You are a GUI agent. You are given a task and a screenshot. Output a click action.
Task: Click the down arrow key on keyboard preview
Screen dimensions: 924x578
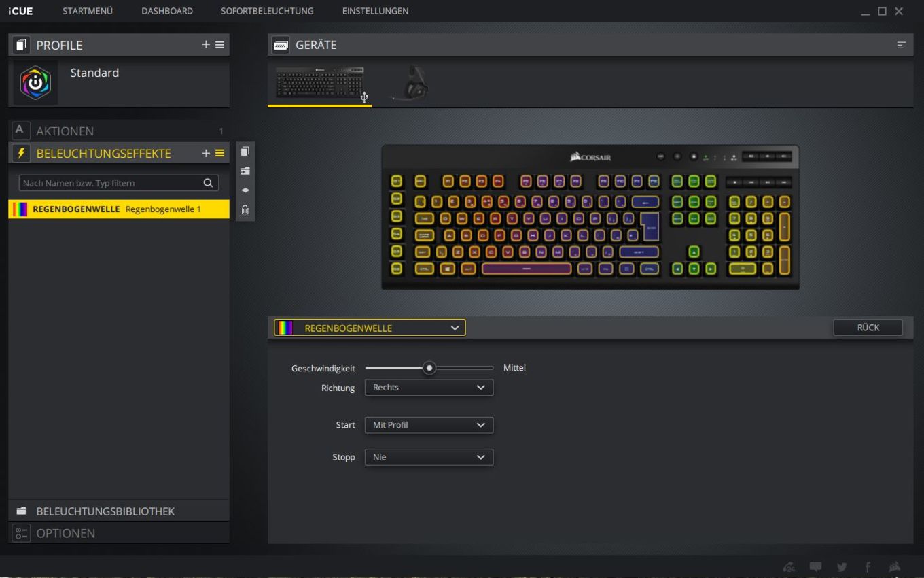[x=694, y=269]
